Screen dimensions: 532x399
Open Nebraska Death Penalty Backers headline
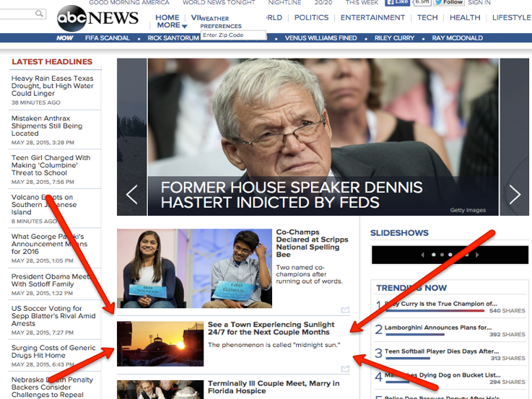[x=52, y=387]
